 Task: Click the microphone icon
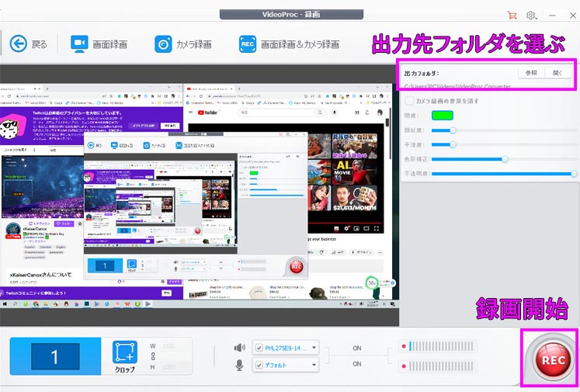(239, 365)
